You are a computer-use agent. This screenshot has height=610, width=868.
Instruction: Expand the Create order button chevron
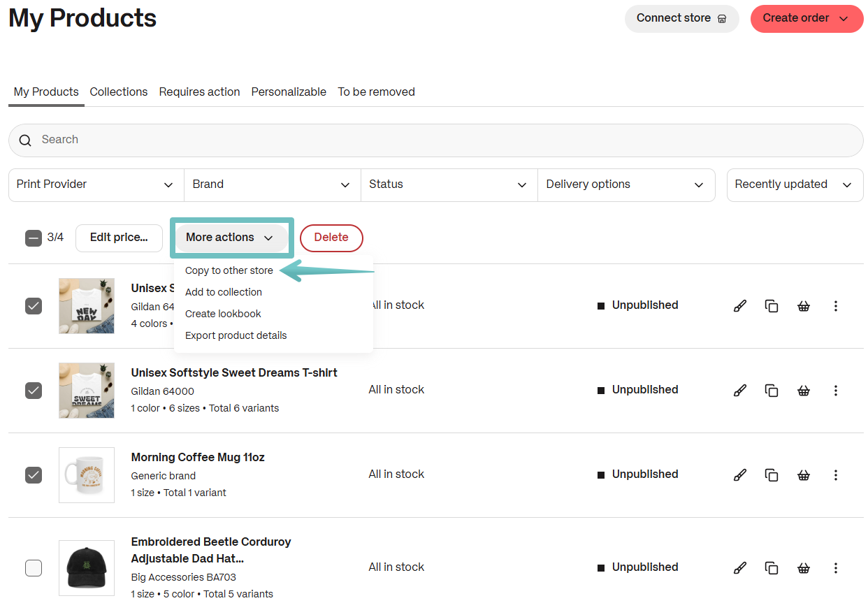pos(843,19)
